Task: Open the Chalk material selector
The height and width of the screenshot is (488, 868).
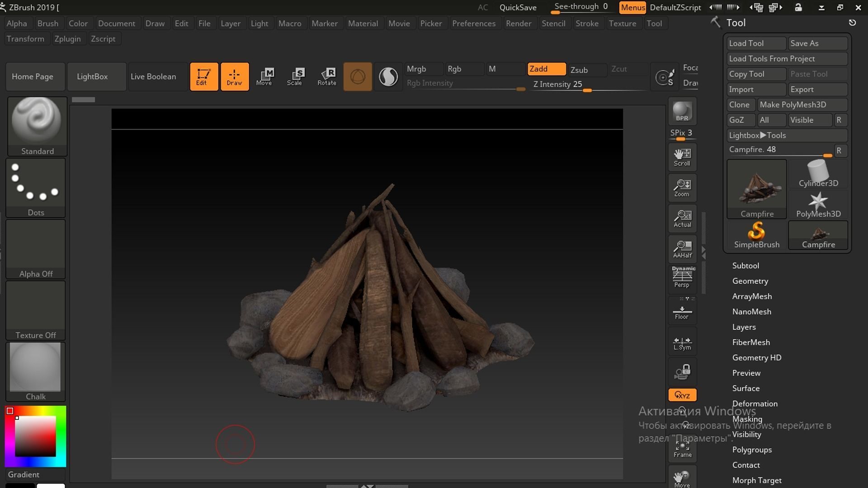Action: (36, 372)
